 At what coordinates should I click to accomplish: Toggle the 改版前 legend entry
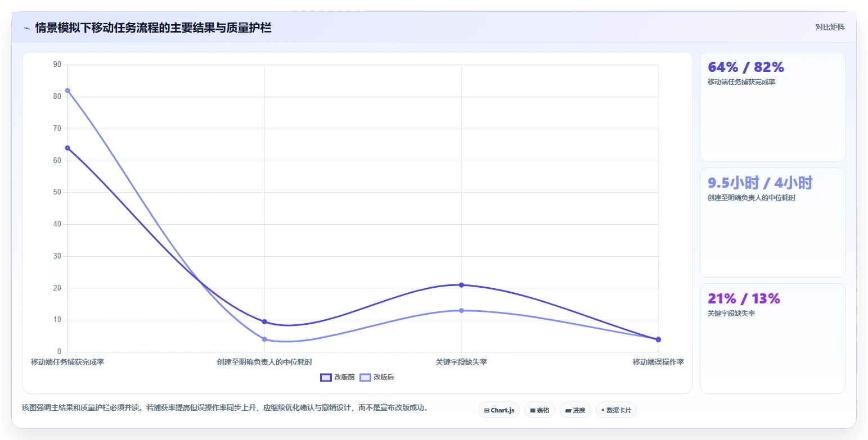(338, 377)
